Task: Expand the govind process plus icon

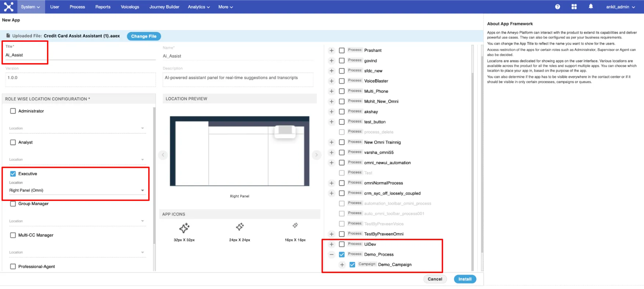Action: point(332,61)
